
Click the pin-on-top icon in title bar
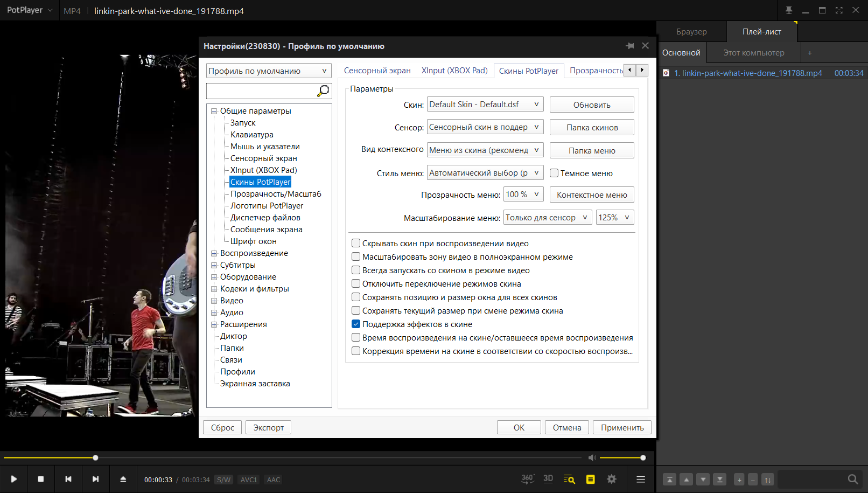click(x=789, y=10)
